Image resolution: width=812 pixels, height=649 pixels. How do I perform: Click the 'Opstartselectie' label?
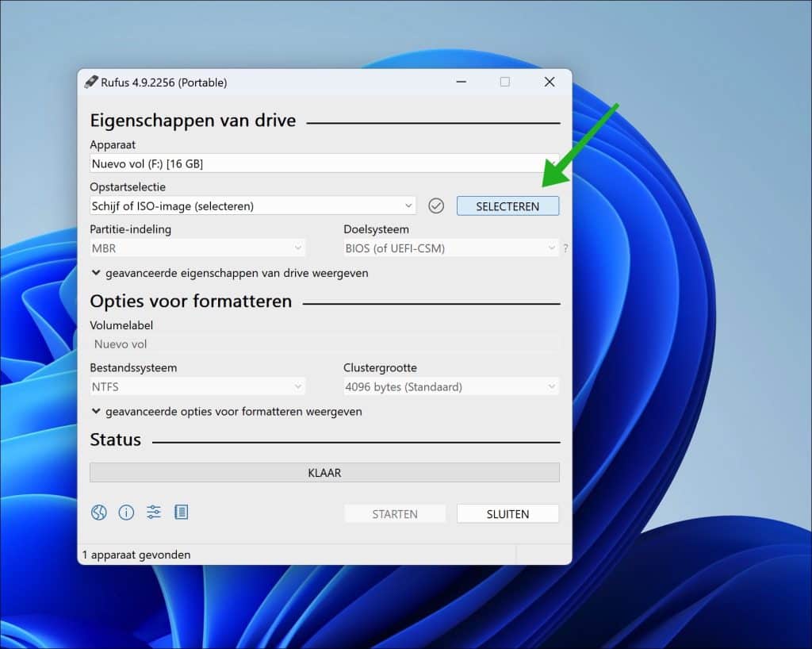click(128, 187)
